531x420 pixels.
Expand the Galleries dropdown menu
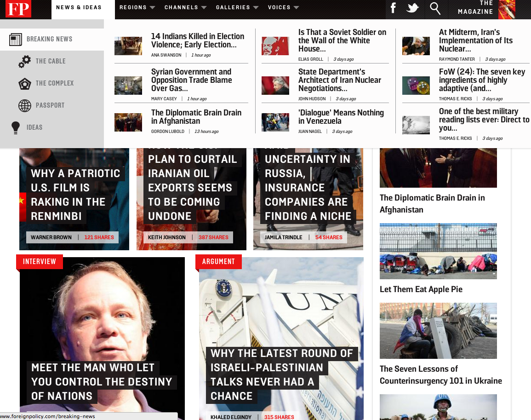[x=237, y=7]
